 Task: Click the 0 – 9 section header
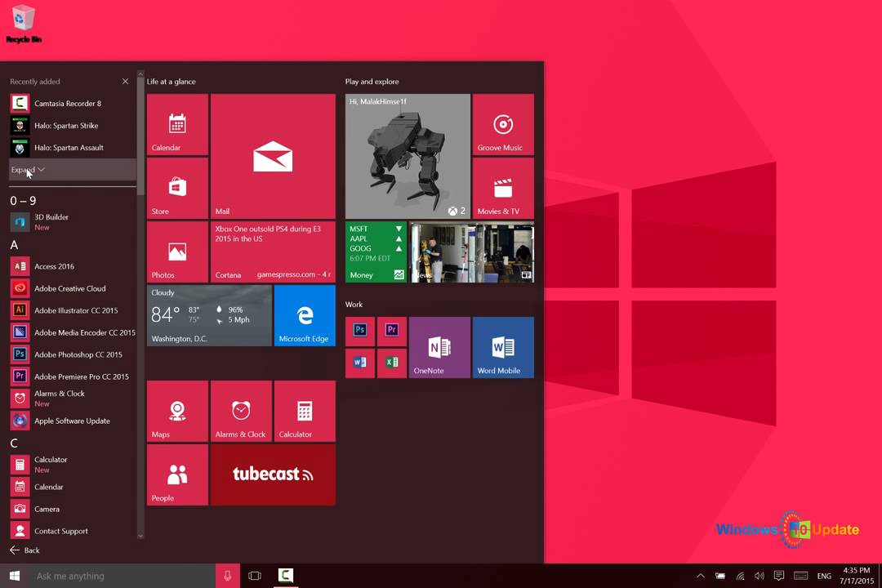[23, 201]
